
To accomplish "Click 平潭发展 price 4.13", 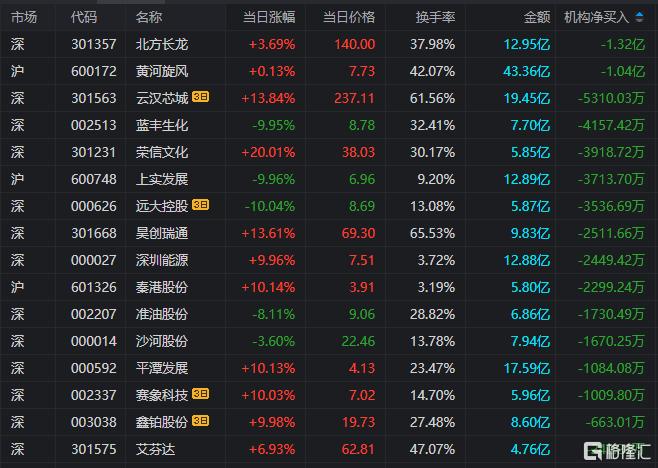I will pyautogui.click(x=360, y=368).
